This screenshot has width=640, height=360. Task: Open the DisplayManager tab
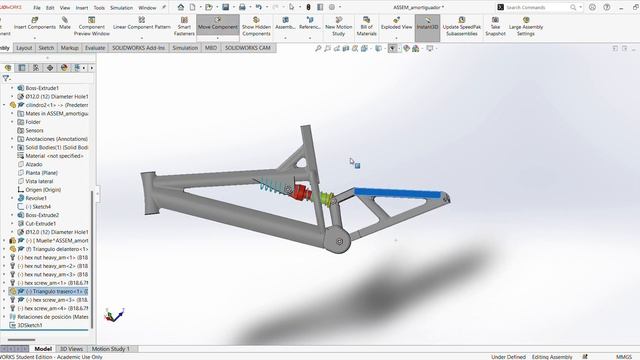click(64, 68)
